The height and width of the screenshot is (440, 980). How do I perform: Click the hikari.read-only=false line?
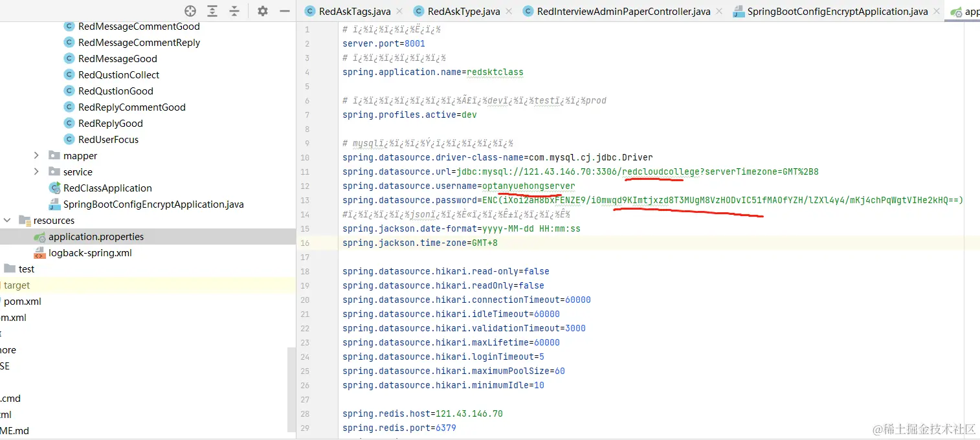(446, 272)
